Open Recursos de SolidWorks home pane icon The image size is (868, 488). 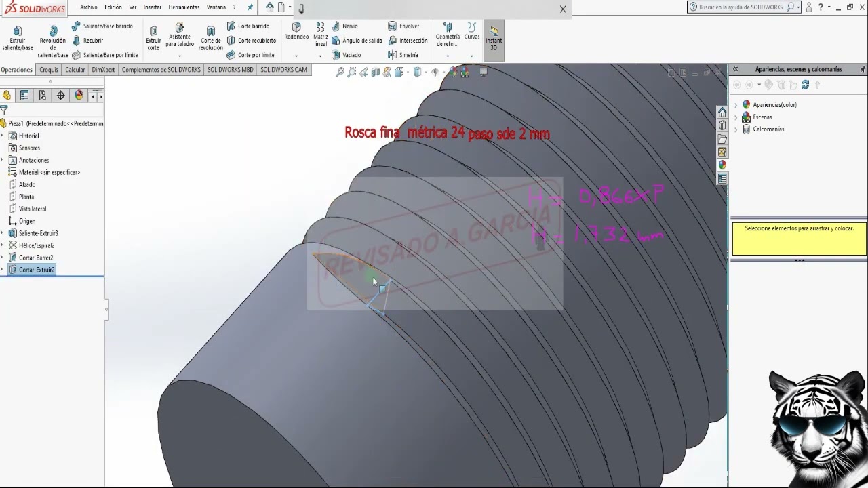pyautogui.click(x=722, y=113)
